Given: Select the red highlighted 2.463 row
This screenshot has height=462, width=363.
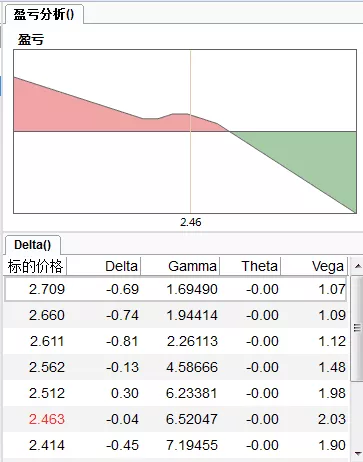Looking at the screenshot, I should pyautogui.click(x=176, y=419).
